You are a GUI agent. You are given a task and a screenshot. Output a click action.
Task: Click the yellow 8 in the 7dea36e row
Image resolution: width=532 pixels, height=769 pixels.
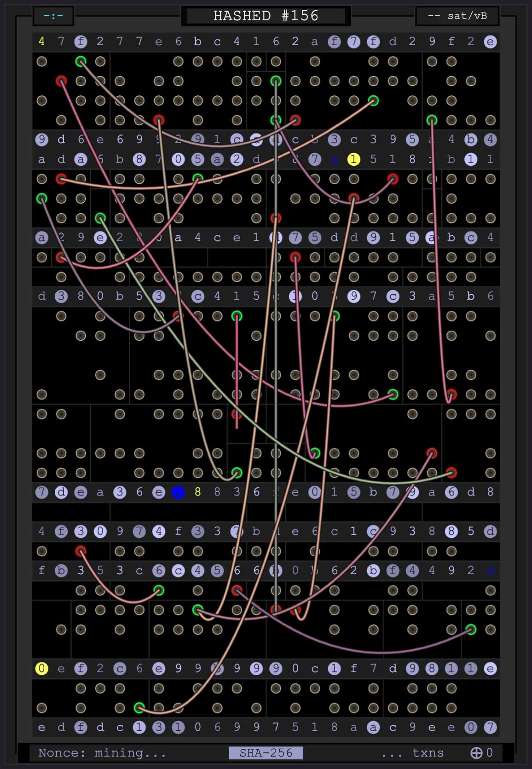(197, 492)
